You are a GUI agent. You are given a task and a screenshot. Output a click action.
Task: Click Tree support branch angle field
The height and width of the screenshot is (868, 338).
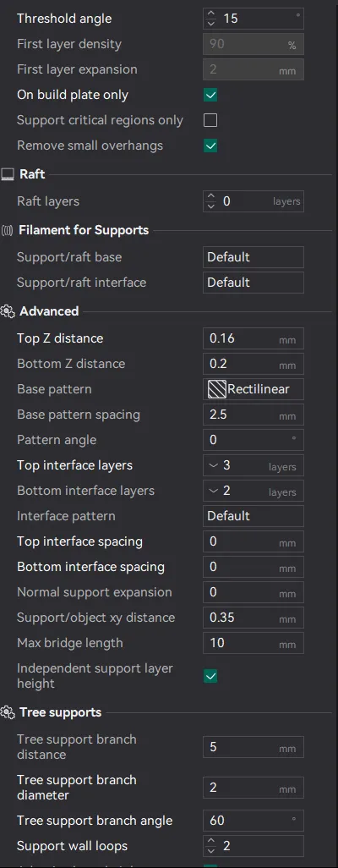(253, 821)
